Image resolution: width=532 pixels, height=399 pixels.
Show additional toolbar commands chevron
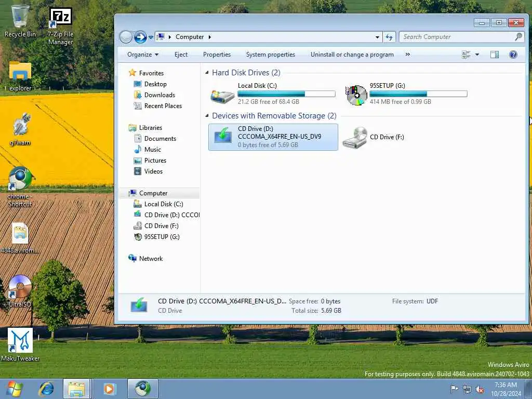coord(407,54)
